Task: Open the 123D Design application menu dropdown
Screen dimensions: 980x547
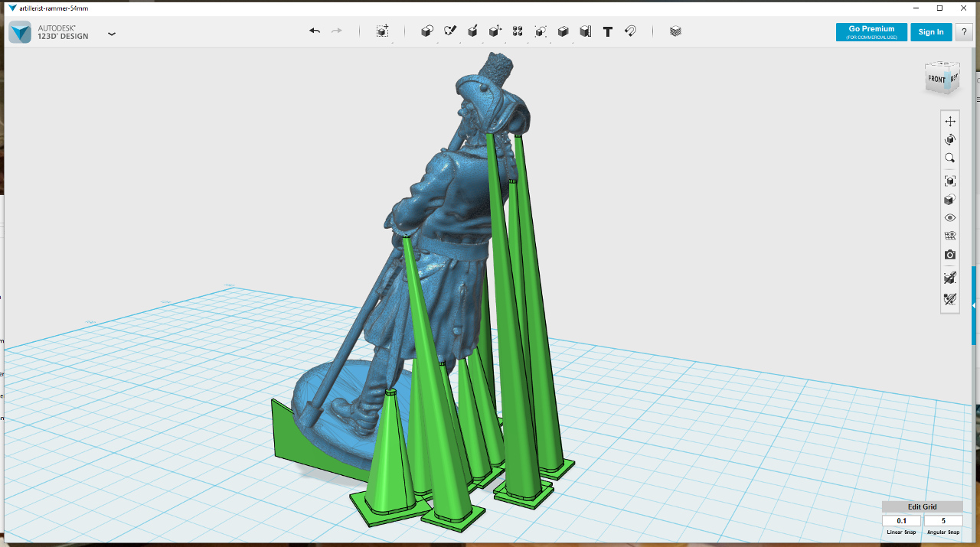Action: coord(112,34)
